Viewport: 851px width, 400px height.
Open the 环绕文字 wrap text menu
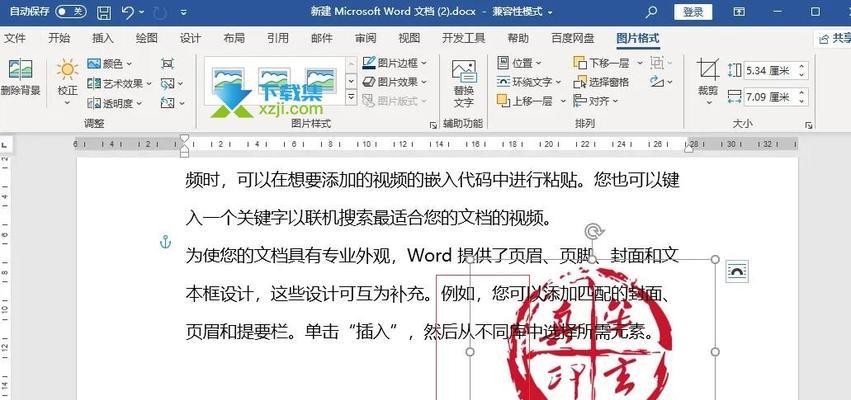[x=529, y=82]
